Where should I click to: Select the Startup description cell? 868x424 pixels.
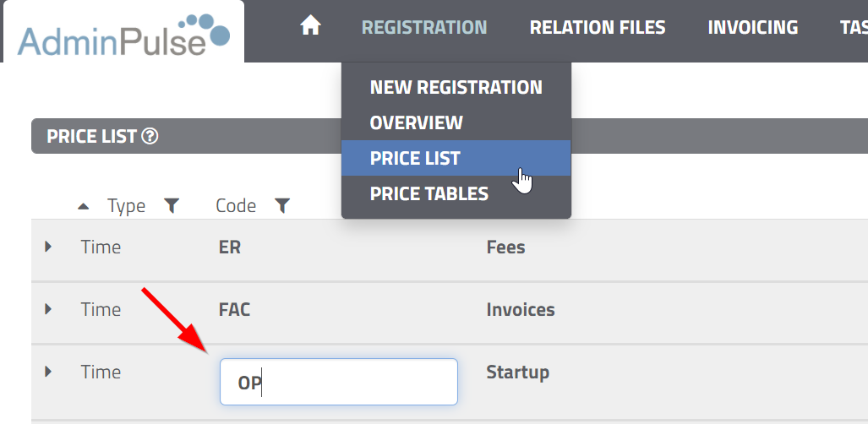click(517, 372)
